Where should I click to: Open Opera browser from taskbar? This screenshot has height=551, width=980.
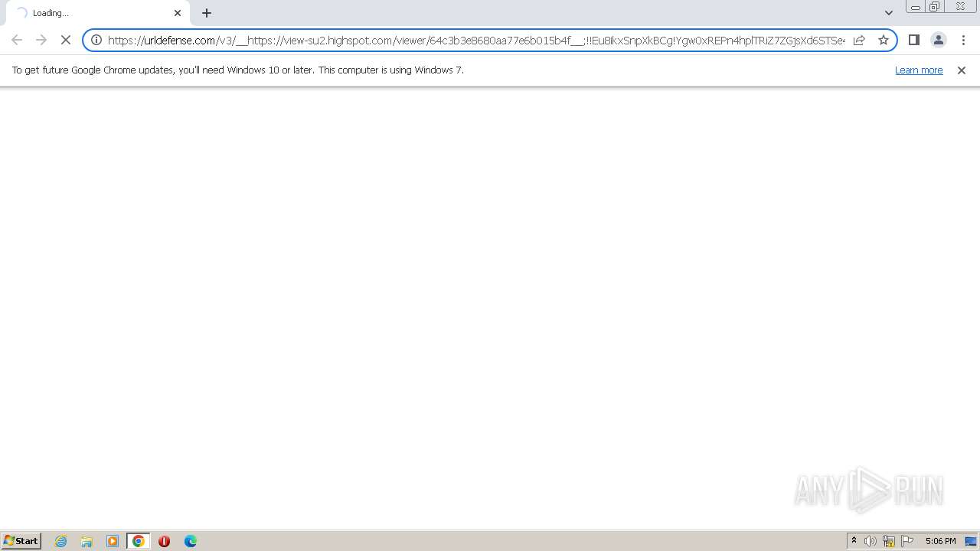(164, 541)
